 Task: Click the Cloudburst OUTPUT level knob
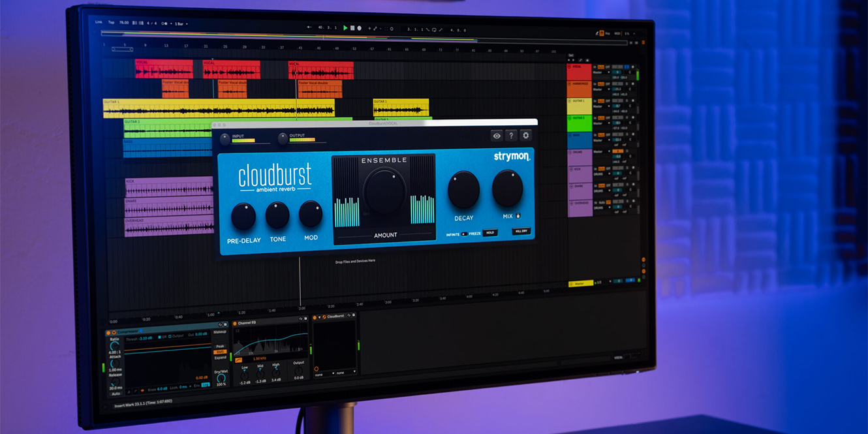283,138
